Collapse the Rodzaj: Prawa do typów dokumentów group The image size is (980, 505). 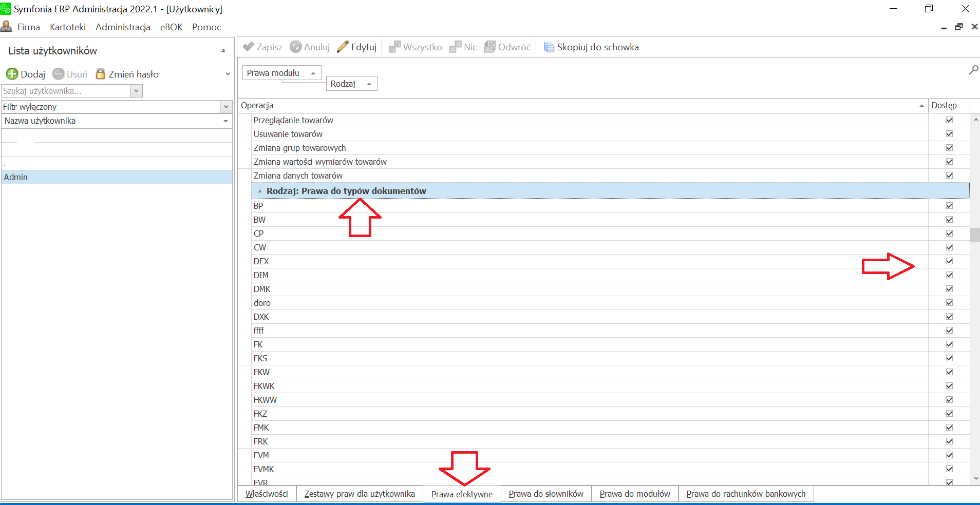259,191
